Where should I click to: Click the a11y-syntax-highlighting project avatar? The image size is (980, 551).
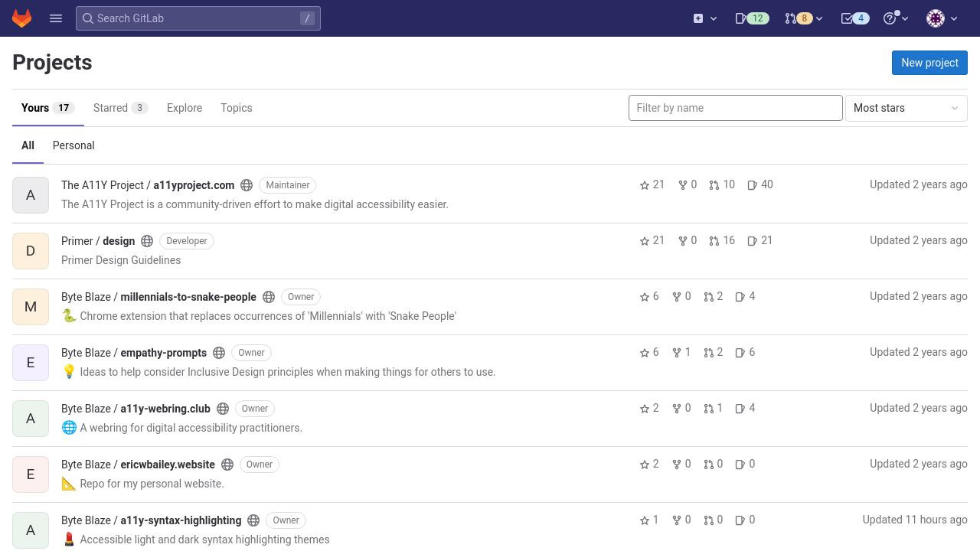[31, 530]
